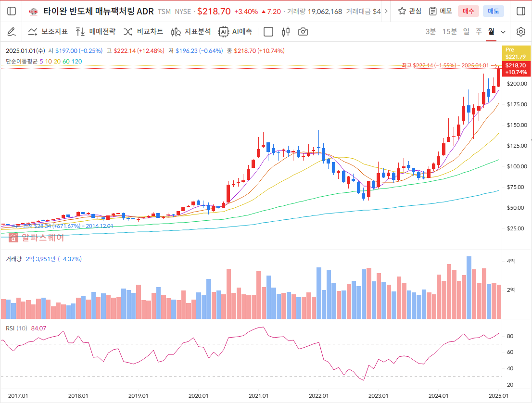
Task: Open AI예측 prediction tool
Action: [x=236, y=32]
